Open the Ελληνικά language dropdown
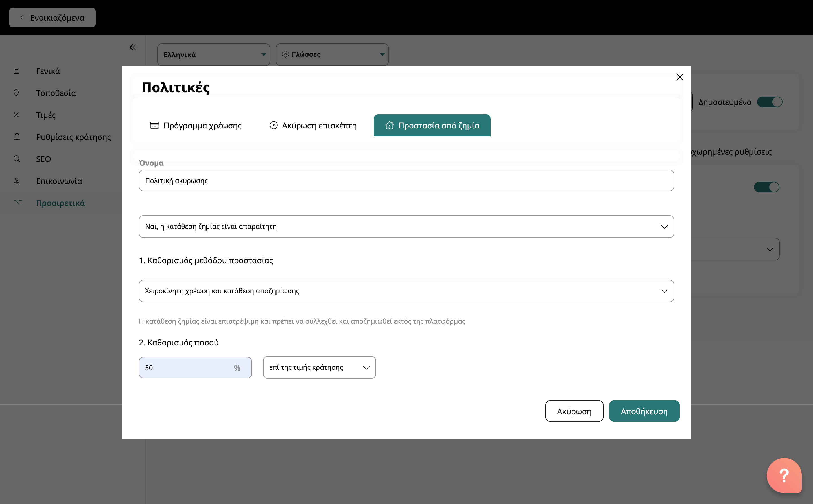The image size is (813, 504). click(x=213, y=55)
